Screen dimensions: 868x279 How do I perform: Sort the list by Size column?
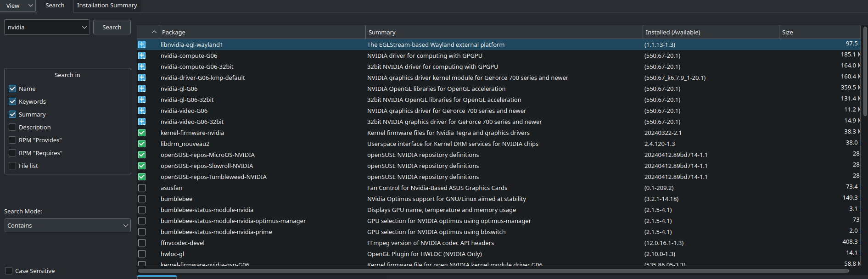[819, 32]
